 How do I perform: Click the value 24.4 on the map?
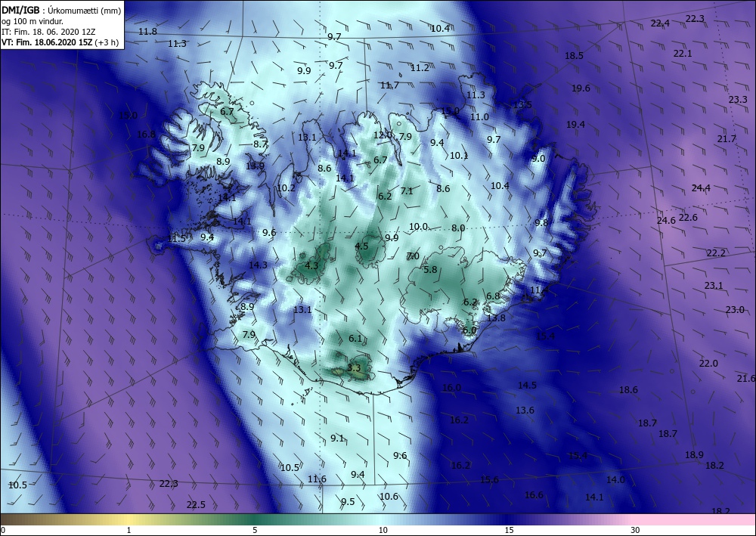click(701, 188)
